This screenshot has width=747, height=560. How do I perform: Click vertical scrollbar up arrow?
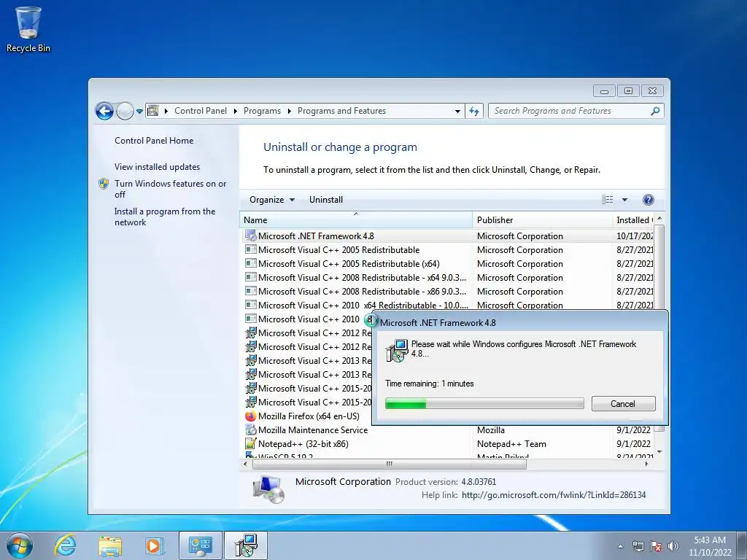coord(659,218)
